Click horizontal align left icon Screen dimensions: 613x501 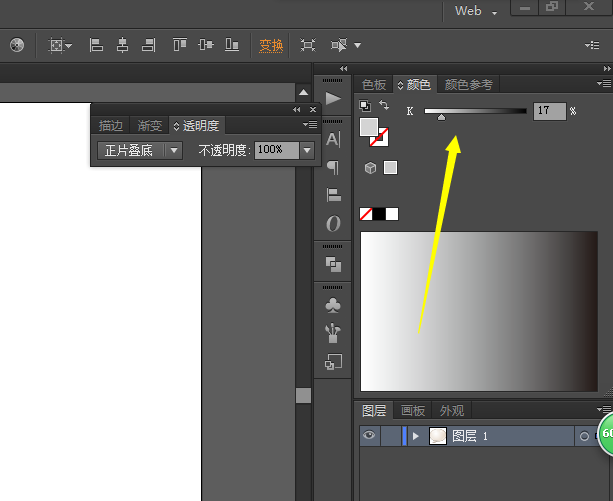click(96, 45)
